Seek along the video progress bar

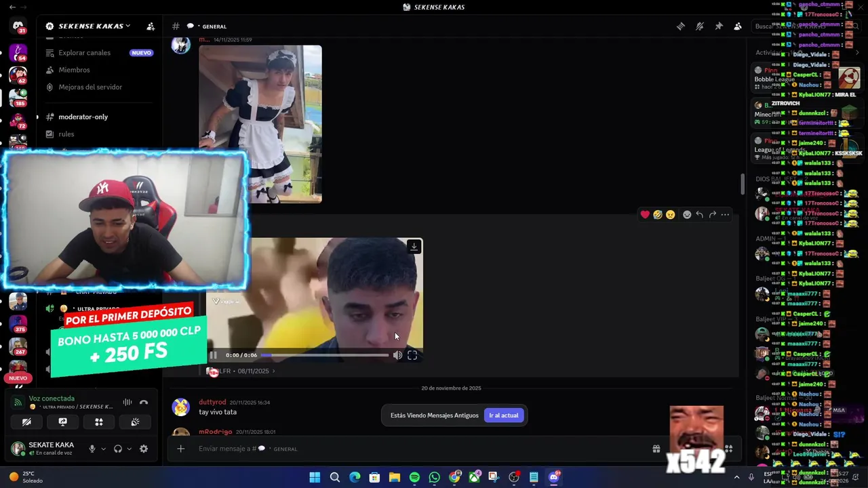point(325,355)
